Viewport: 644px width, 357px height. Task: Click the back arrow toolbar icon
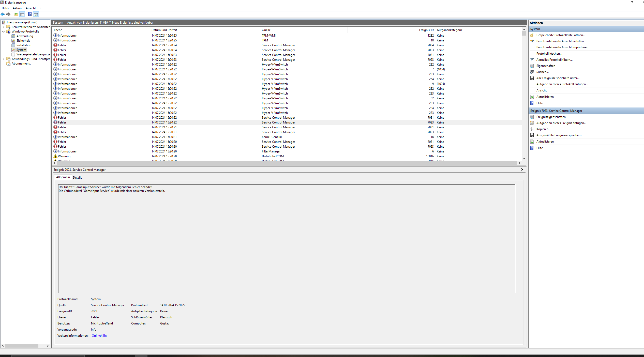pyautogui.click(x=3, y=14)
